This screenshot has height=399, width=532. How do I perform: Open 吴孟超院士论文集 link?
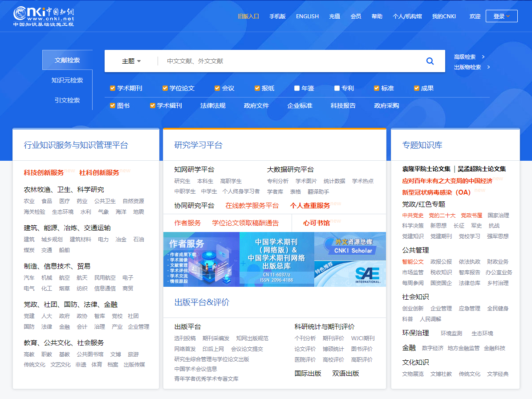tap(482, 169)
